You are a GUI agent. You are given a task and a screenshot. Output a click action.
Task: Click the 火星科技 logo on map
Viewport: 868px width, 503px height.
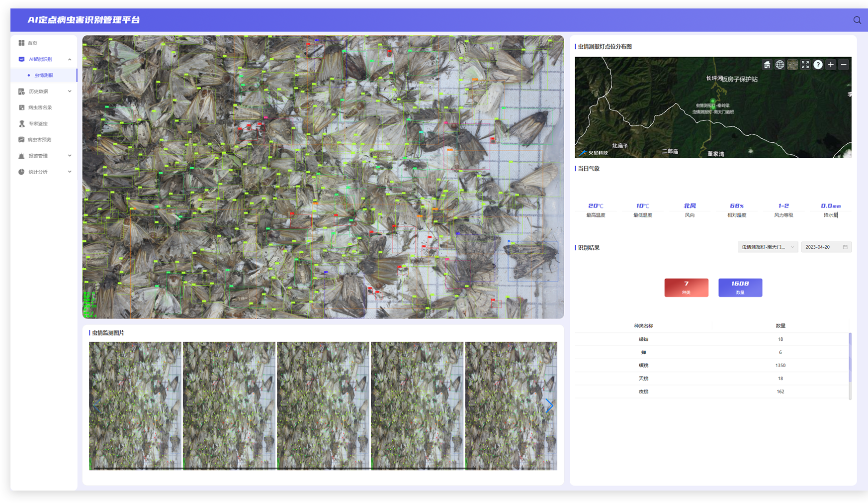click(594, 153)
